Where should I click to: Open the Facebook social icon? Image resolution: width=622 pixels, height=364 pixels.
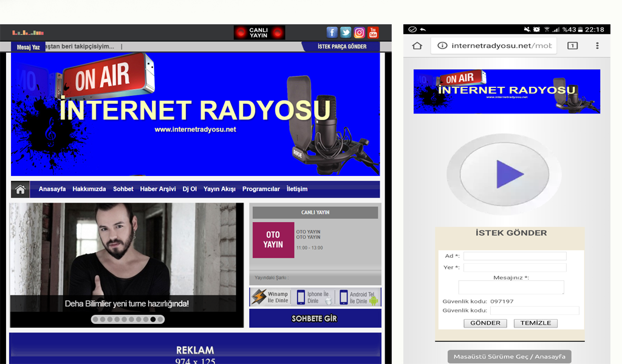(332, 33)
